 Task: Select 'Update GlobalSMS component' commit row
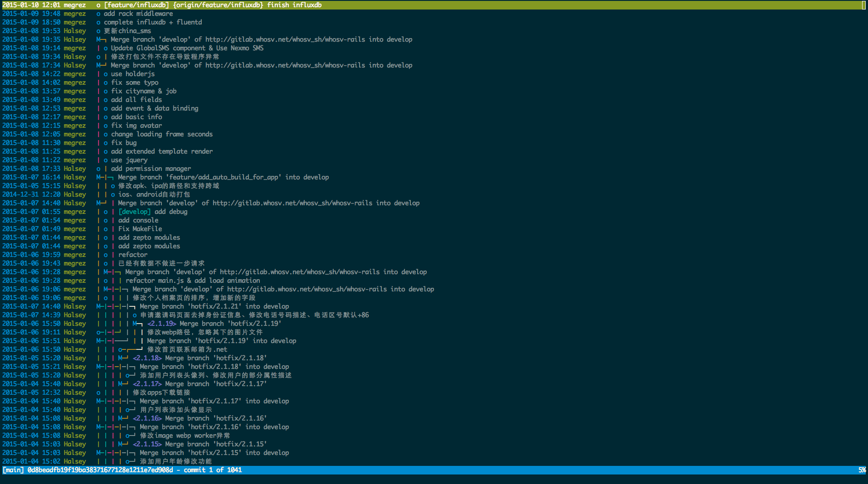[x=433, y=48]
